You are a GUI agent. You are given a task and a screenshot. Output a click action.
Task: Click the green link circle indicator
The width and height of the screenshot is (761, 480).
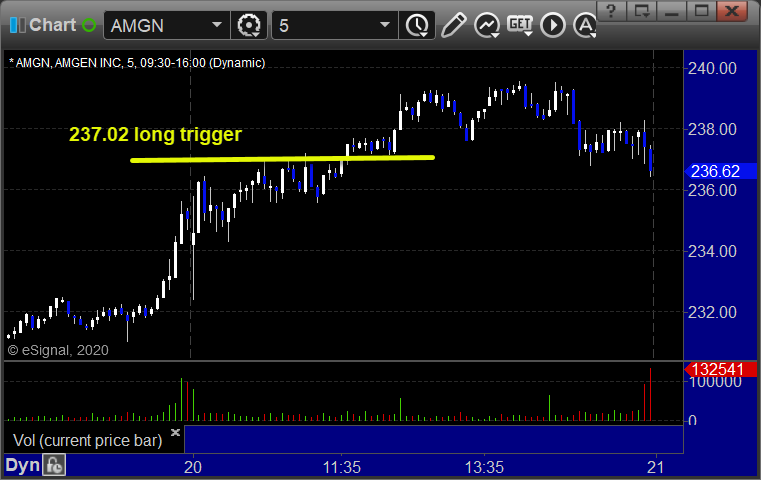[x=89, y=25]
